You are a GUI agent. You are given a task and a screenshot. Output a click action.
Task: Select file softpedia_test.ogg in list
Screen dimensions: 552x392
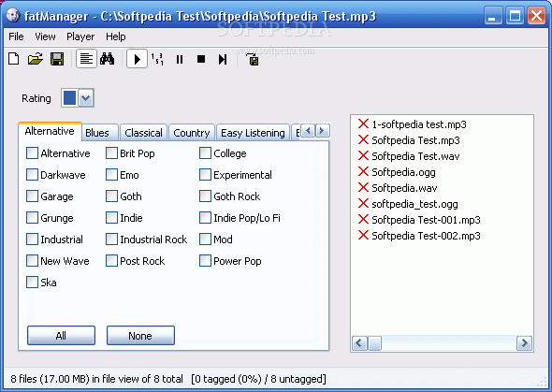[414, 204]
